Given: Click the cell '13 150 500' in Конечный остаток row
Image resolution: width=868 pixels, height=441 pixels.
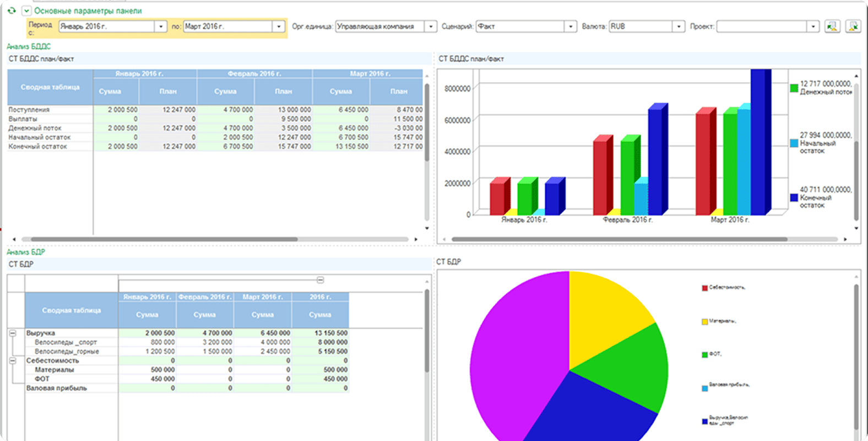Looking at the screenshot, I should pyautogui.click(x=341, y=147).
